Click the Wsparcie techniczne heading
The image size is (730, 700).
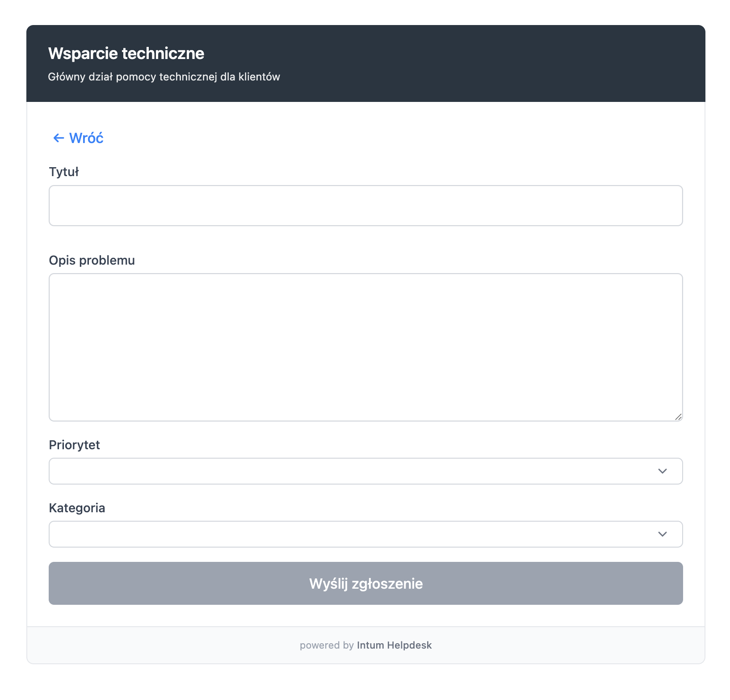(x=126, y=54)
